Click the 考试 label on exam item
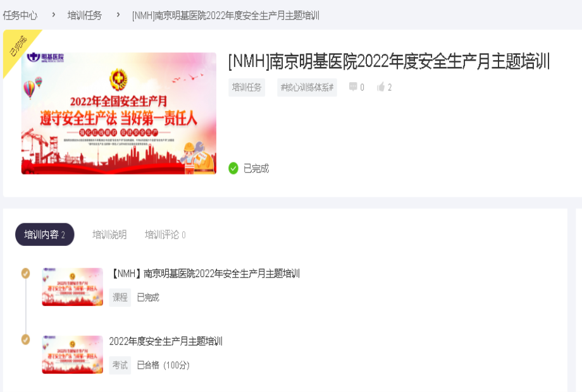Viewport: 582px width, 392px height. pos(120,365)
